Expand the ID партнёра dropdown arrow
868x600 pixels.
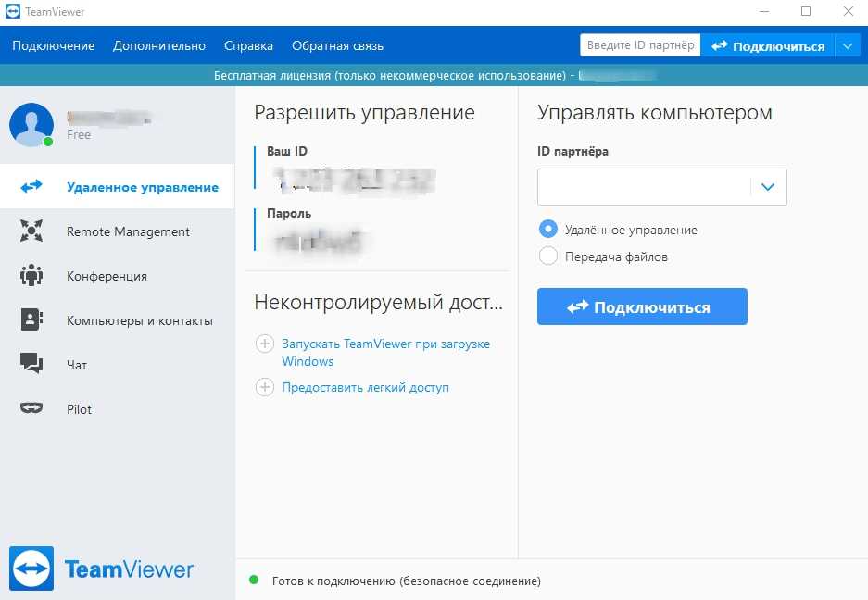(x=767, y=187)
